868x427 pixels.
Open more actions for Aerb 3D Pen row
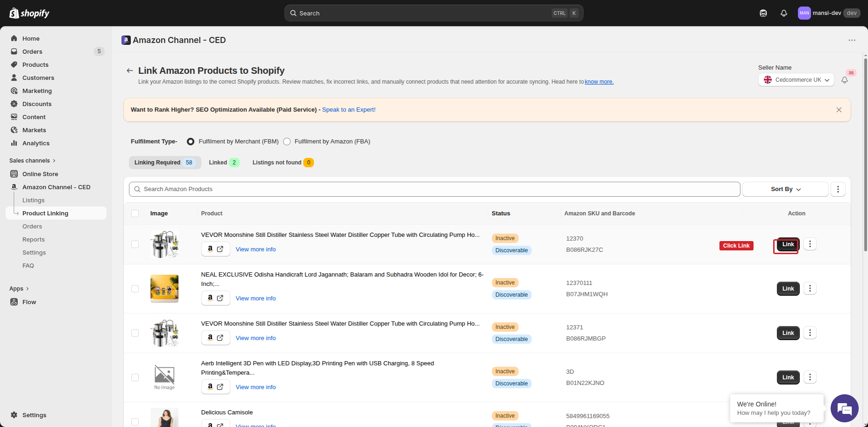coord(810,377)
